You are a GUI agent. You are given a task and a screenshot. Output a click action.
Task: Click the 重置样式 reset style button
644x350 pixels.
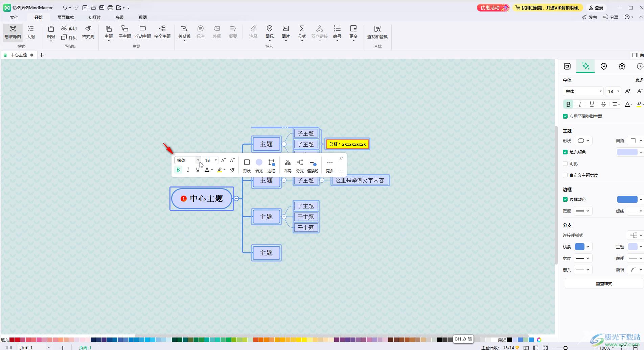coord(604,283)
